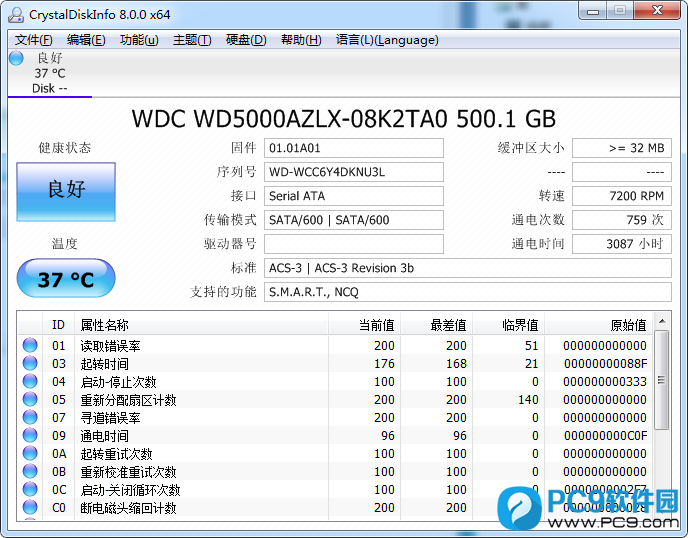Click status orb for attribute 01 读取错误率
The width and height of the screenshot is (688, 538).
30,345
